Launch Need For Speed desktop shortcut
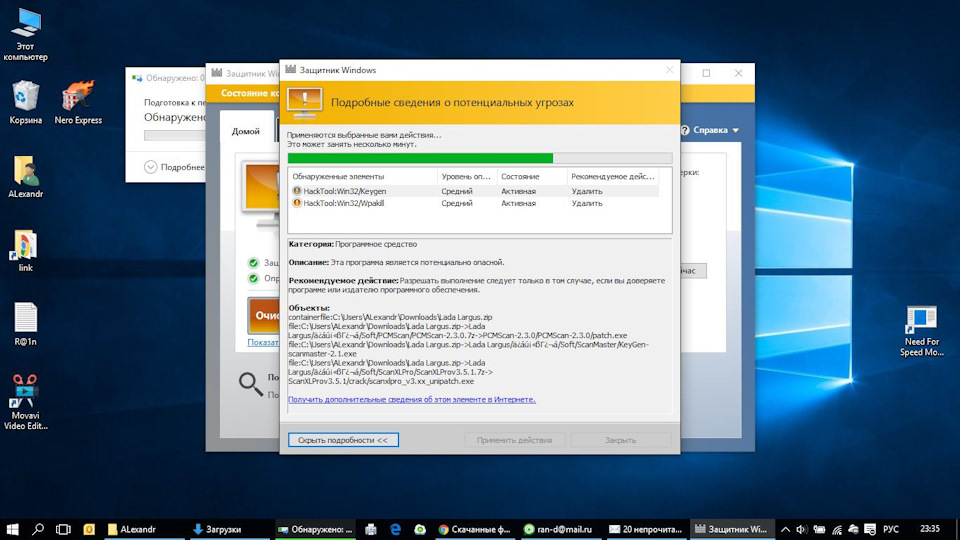The image size is (960, 540). pyautogui.click(x=921, y=331)
